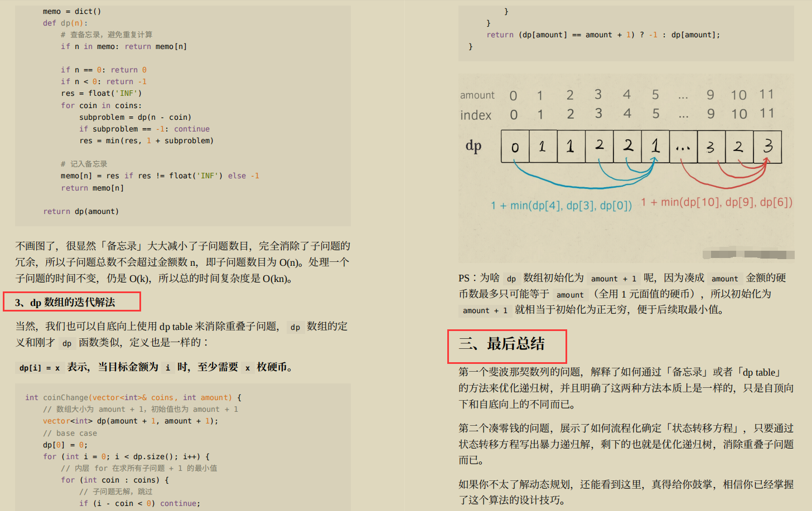Click the comment "// 子问题无解，跳过"
812x511 pixels.
pos(115,491)
